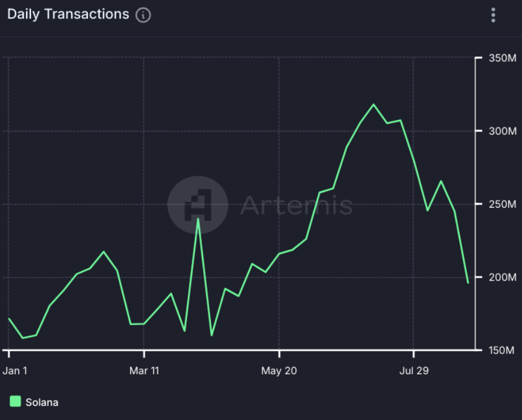The width and height of the screenshot is (522, 420).
Task: Click the Solana legend label
Action: 42,402
